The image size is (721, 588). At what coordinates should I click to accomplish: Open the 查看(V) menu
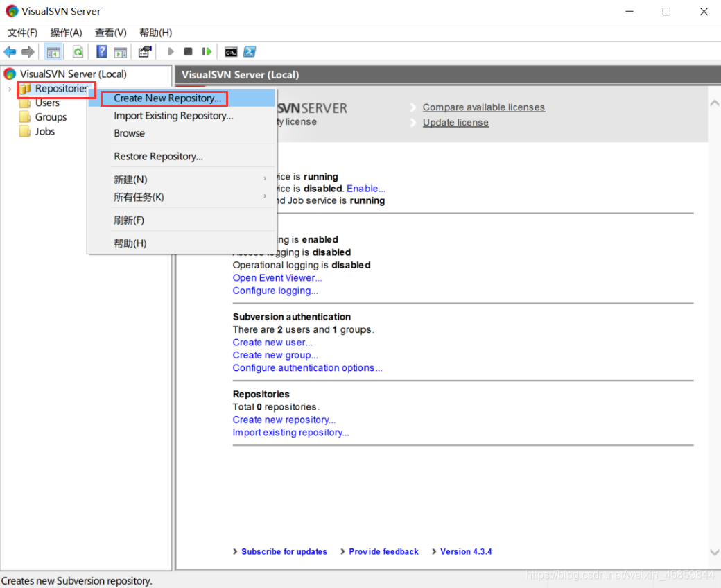click(x=111, y=33)
